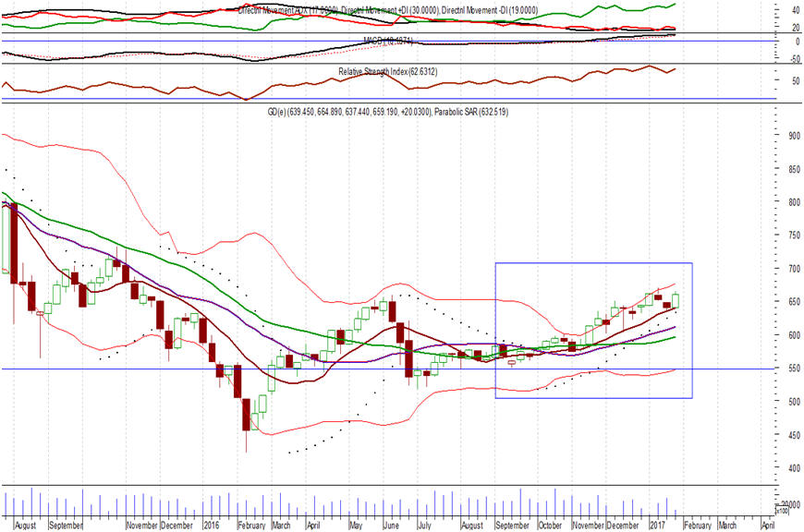Click the 40 label on ADX axis
This screenshot has width=804, height=532.
[x=796, y=10]
